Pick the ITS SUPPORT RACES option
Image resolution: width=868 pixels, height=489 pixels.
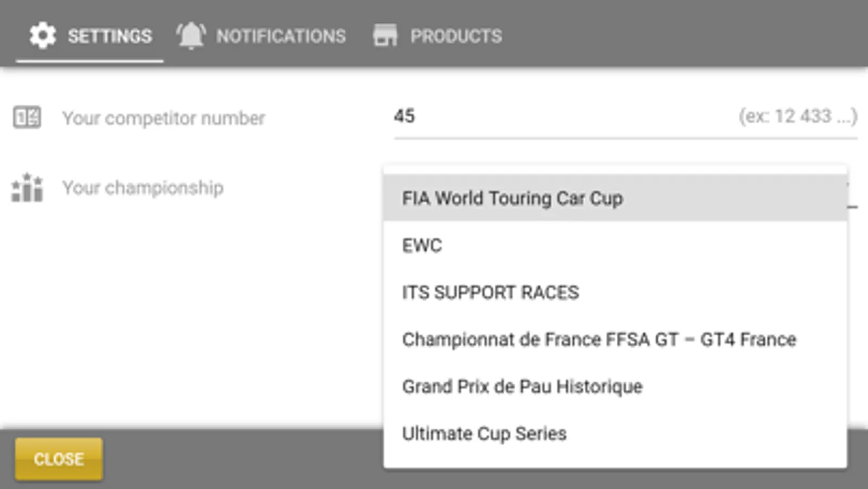[490, 292]
